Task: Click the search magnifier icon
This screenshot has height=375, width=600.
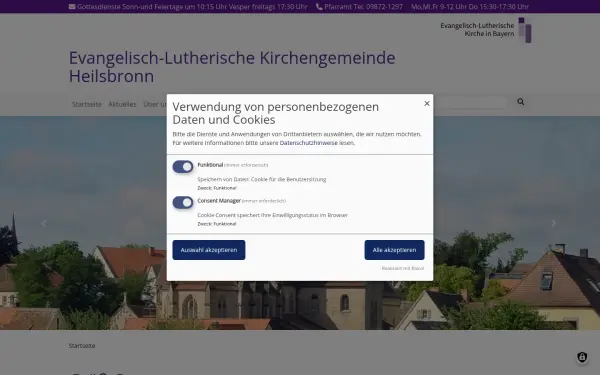Action: coord(520,102)
